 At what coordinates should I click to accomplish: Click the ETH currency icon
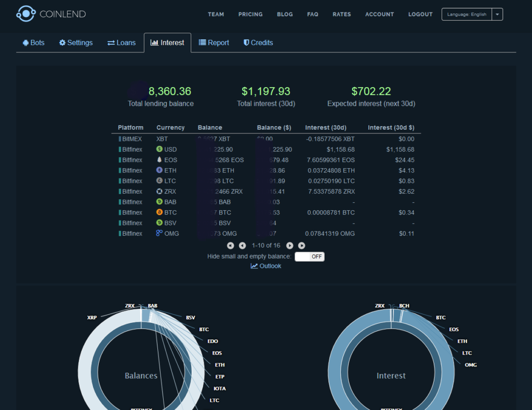click(x=159, y=170)
